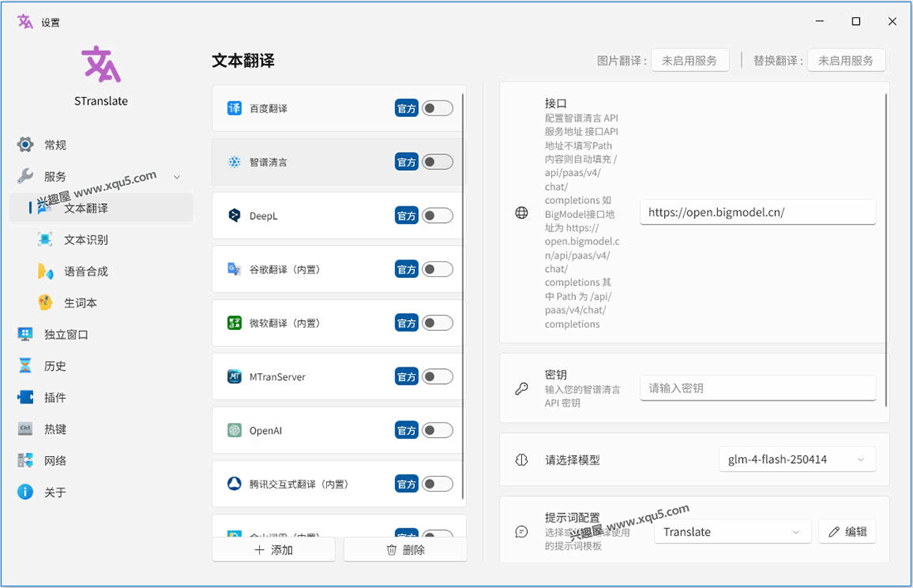
Task: Collapse the 服务 section chevron
Action: (177, 177)
